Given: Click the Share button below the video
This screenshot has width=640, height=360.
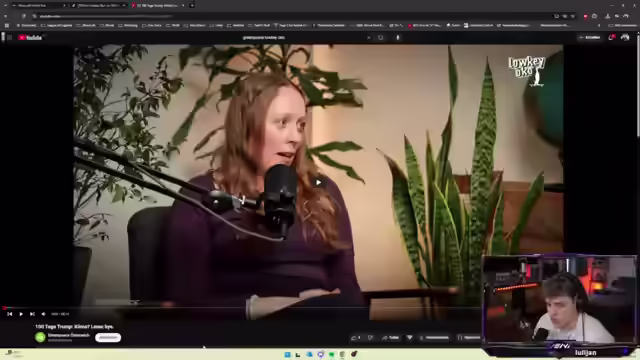Looking at the screenshot, I should 391,338.
